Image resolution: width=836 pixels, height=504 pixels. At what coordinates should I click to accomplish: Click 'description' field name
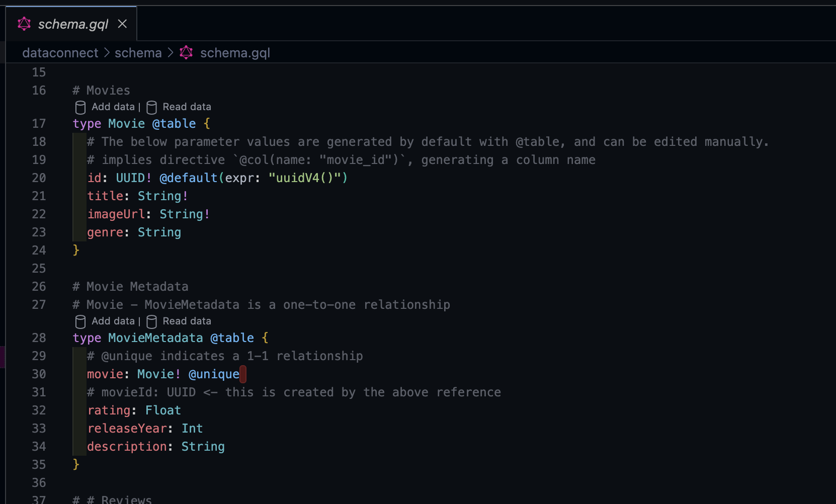click(x=127, y=447)
